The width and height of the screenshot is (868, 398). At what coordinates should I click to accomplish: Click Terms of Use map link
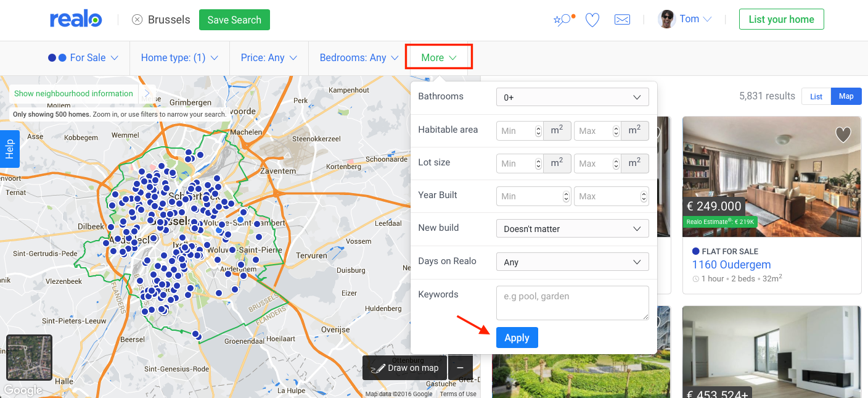click(x=458, y=394)
